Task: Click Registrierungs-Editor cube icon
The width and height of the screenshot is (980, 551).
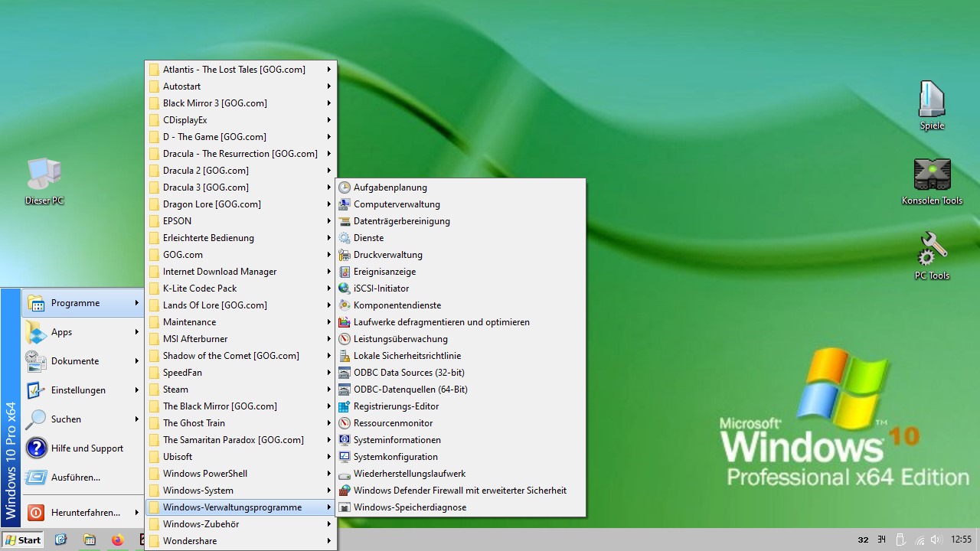Action: pos(345,406)
